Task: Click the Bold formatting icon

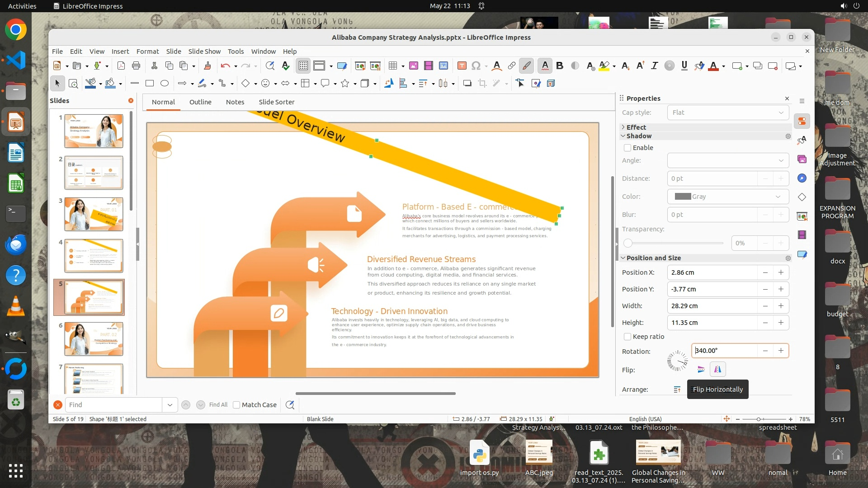Action: point(560,66)
